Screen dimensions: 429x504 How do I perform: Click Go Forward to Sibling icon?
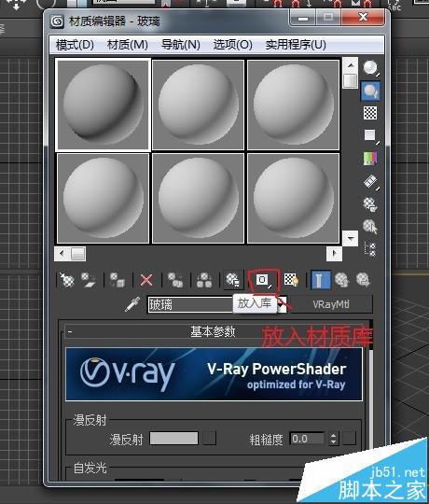[363, 280]
